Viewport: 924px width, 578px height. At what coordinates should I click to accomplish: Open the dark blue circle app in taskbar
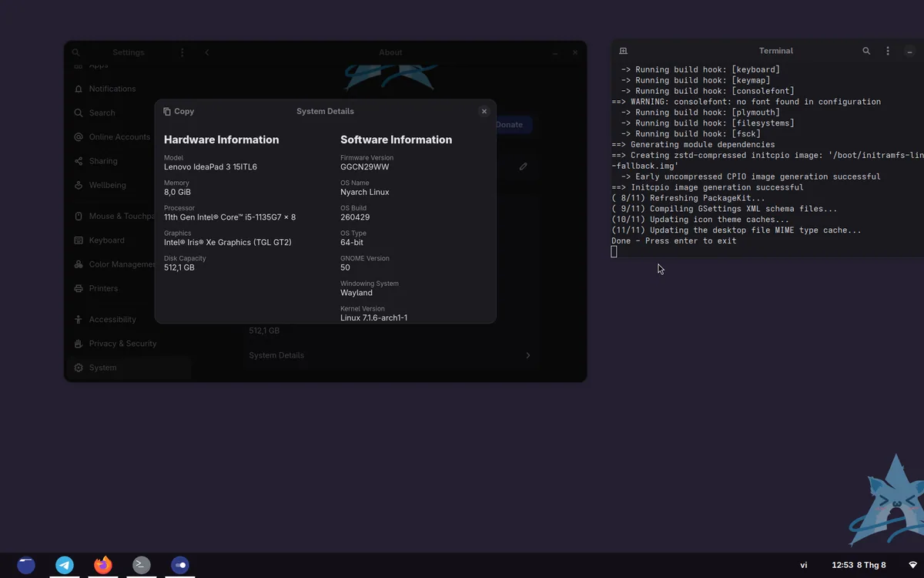coord(26,565)
